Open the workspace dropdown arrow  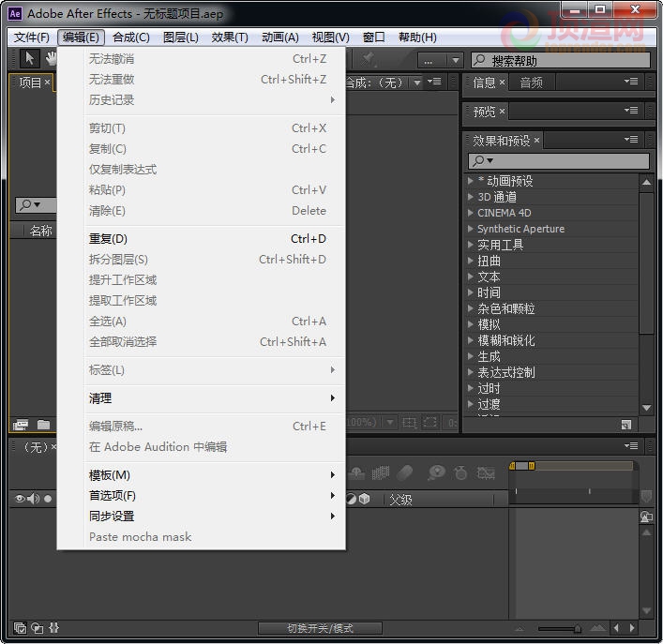point(456,60)
